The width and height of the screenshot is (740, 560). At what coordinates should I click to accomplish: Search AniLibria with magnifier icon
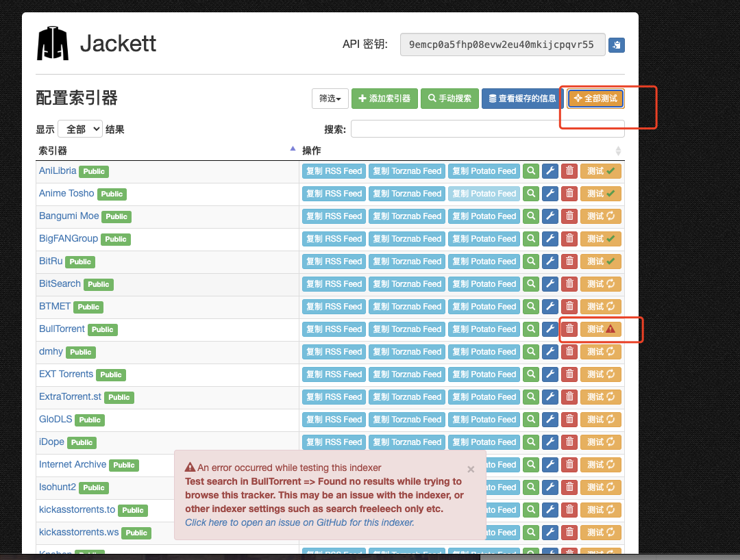[x=531, y=170]
